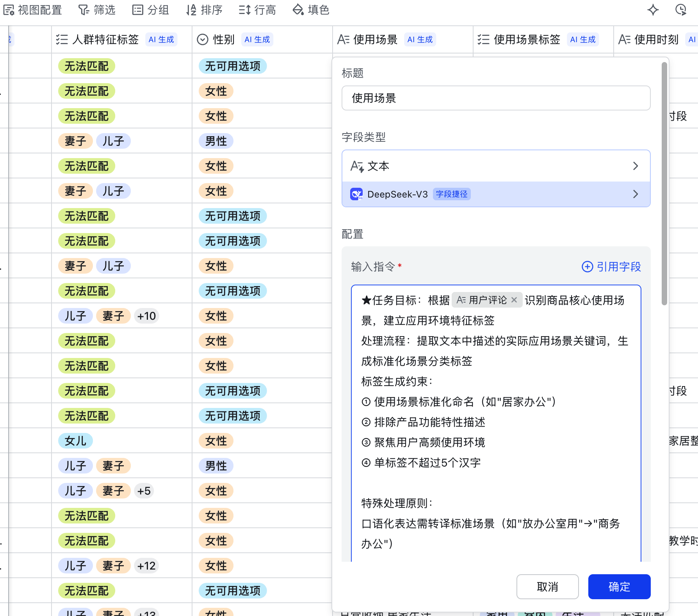Click AI 生成 badge on 使用场景 column
The height and width of the screenshot is (616, 698).
point(420,39)
